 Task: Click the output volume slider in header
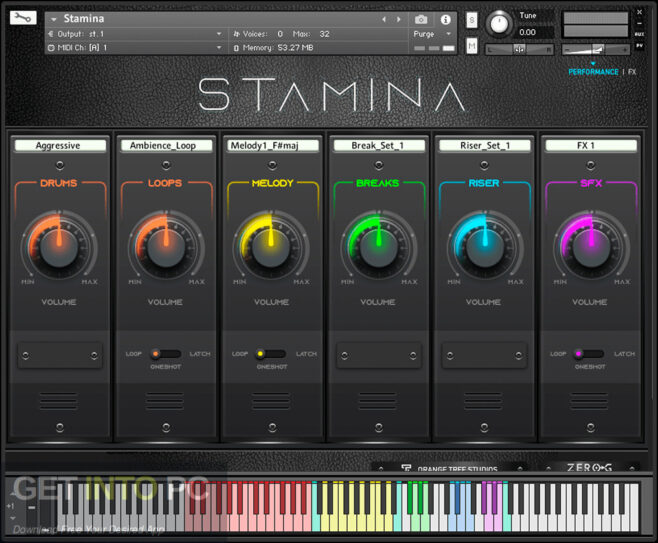pyautogui.click(x=596, y=50)
